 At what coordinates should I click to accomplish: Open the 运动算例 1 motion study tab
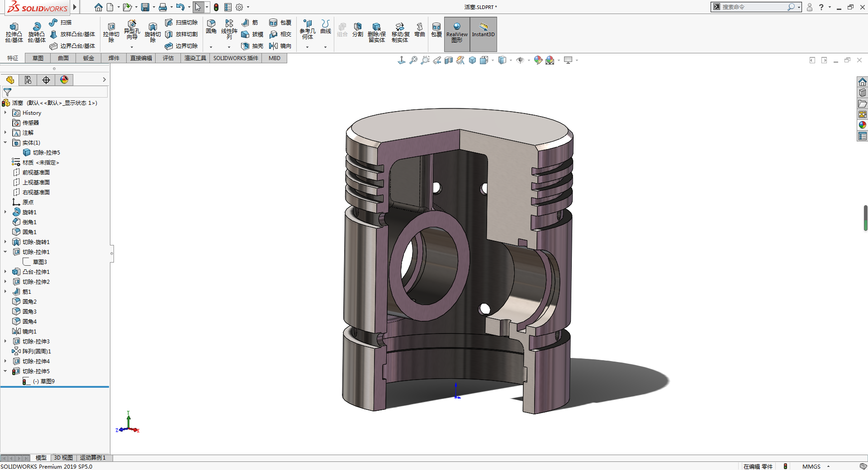coord(93,458)
